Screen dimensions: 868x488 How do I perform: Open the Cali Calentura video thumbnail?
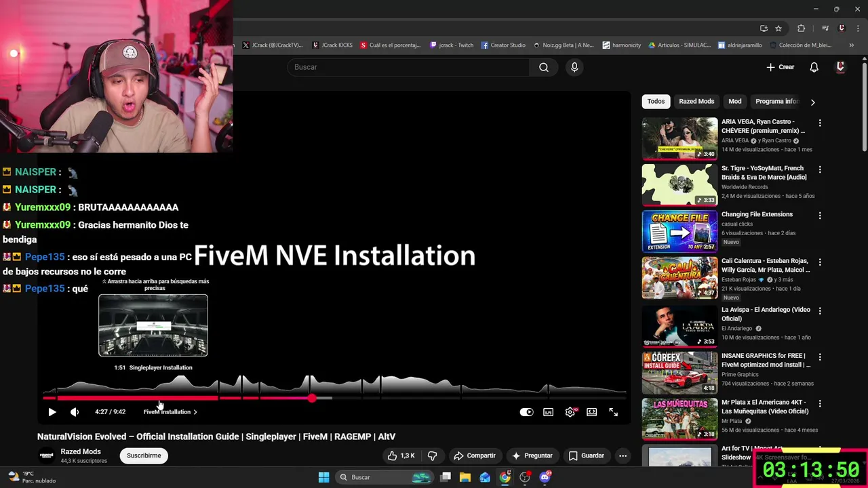[x=679, y=278]
